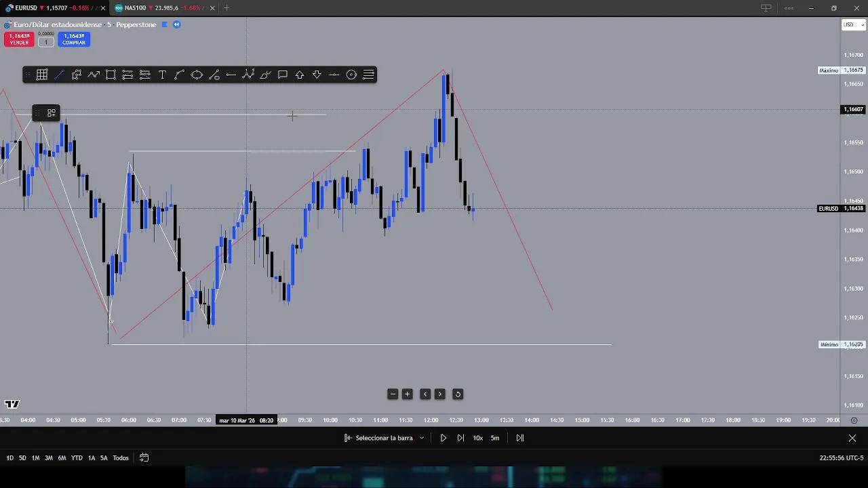Reset the chart view

(458, 394)
